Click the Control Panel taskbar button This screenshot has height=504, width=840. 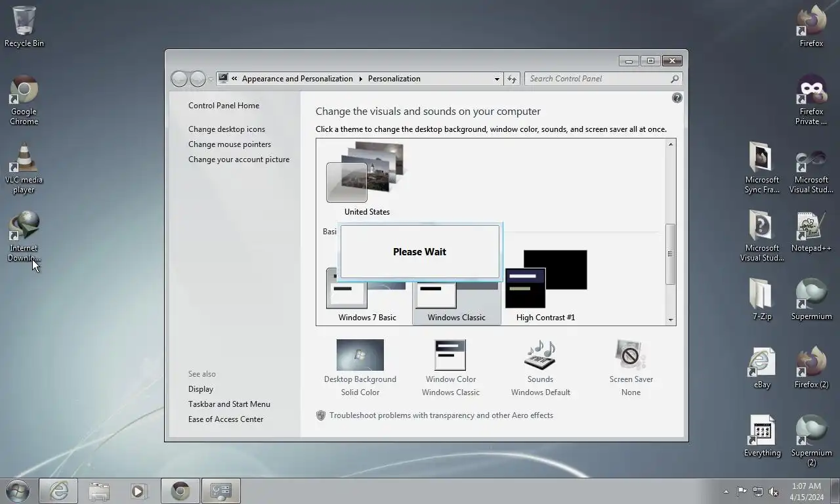point(220,491)
